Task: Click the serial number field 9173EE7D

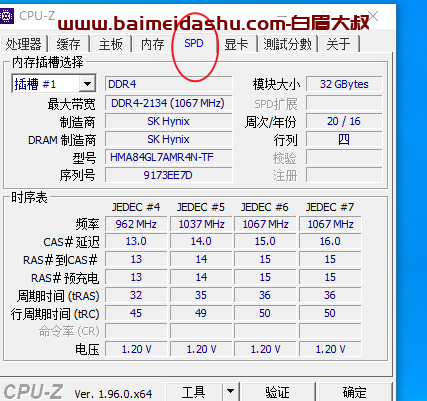Action: coord(168,175)
